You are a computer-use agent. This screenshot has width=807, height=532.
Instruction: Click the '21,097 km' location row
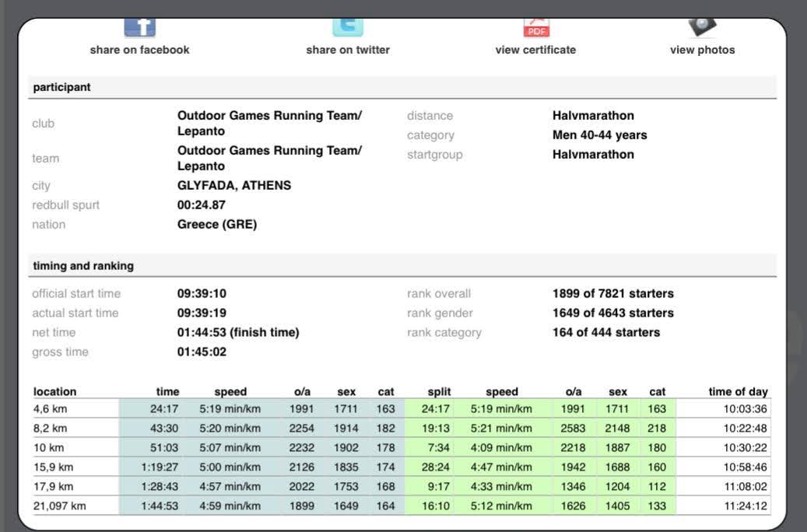pos(60,506)
